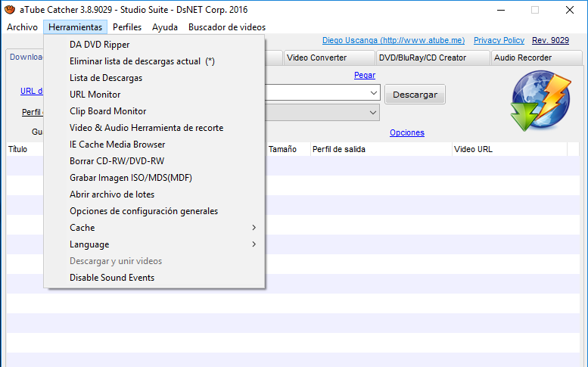
Task: Open Opciones de configuración generales
Action: click(154, 211)
